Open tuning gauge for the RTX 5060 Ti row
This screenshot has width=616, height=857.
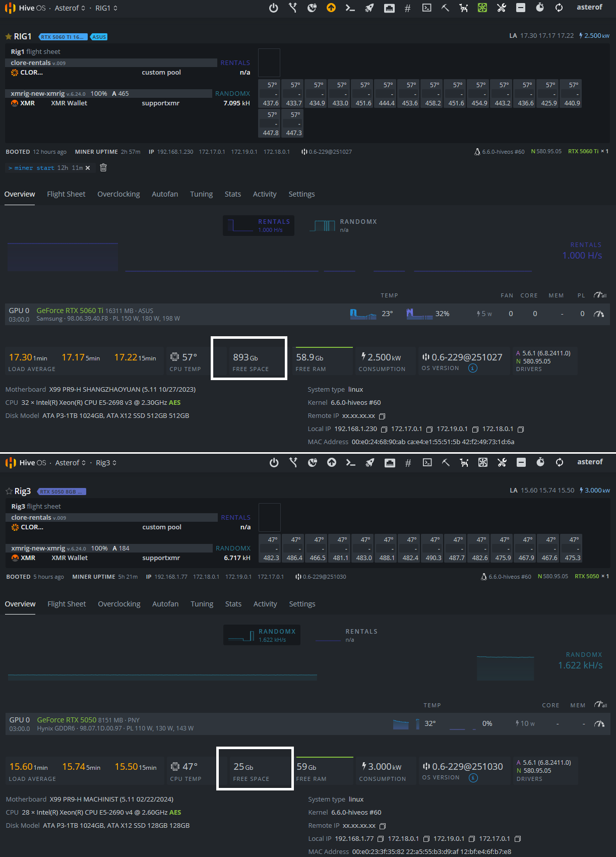click(599, 314)
